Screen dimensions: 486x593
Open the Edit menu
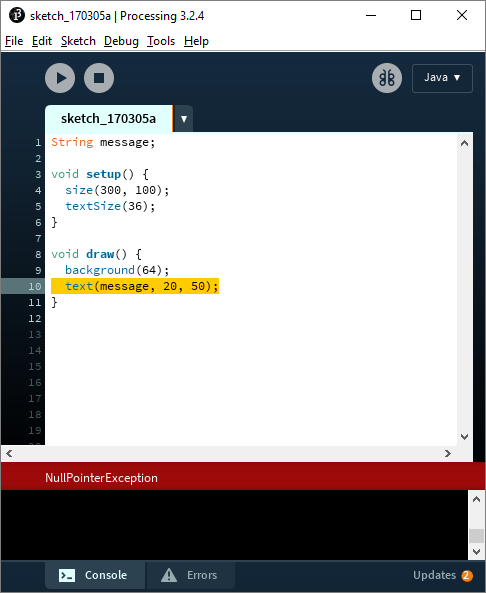[x=42, y=41]
